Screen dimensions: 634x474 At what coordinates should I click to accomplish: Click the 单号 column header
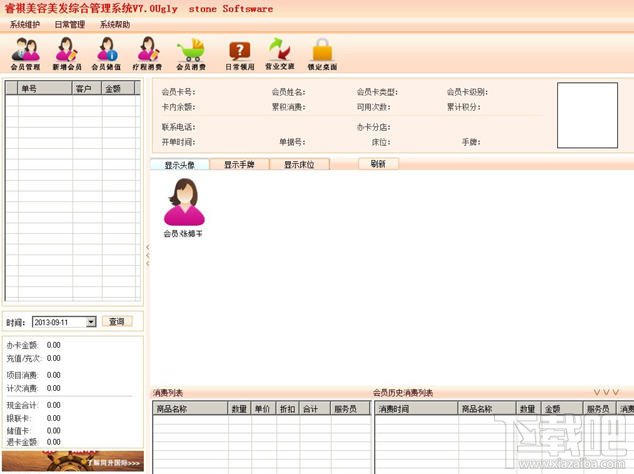45,88
